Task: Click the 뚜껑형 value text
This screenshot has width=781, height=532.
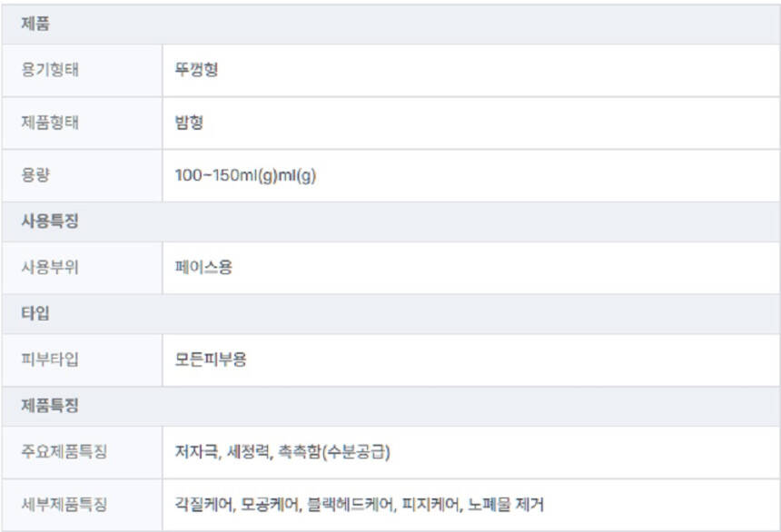Action: 196,70
